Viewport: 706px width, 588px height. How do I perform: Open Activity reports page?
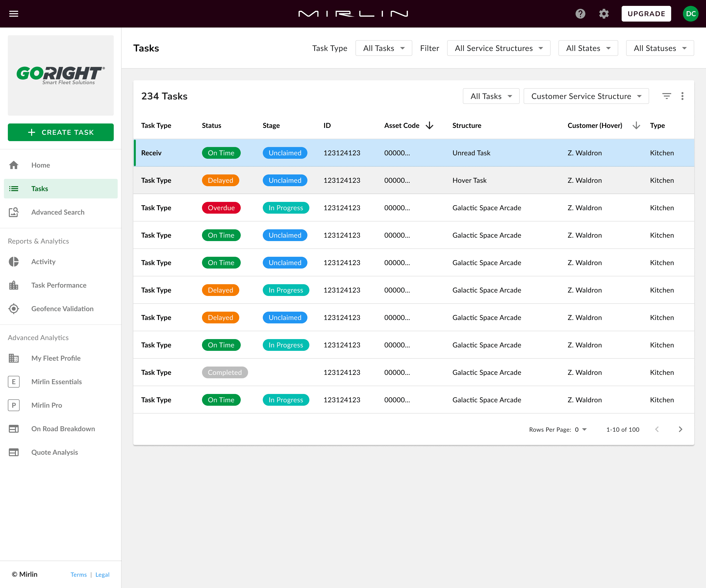[x=61, y=261]
